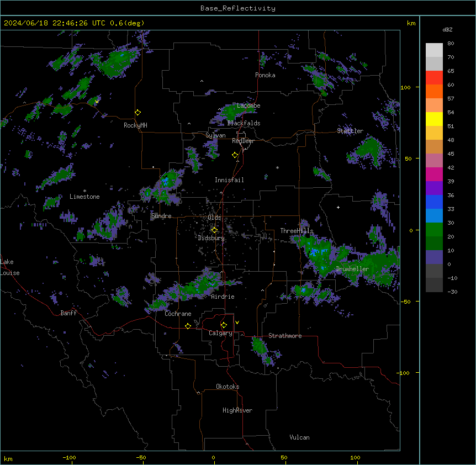Click the yellow v marker east of Calgary
This screenshot has width=476, height=465.
(x=237, y=323)
